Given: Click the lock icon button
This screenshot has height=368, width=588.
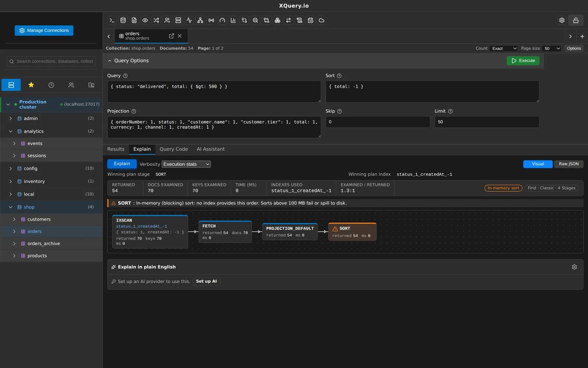Looking at the screenshot, I should pyautogui.click(x=576, y=20).
